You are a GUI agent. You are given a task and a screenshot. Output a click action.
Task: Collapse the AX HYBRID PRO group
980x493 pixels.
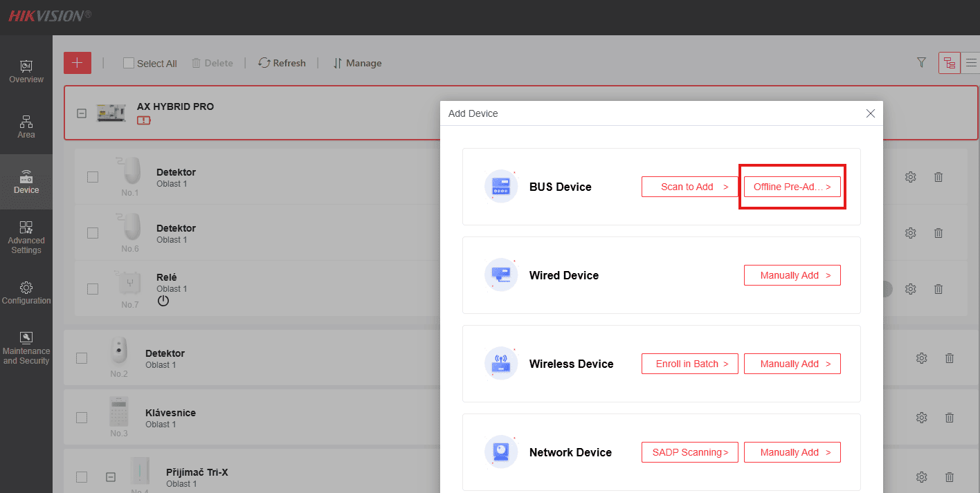point(82,113)
